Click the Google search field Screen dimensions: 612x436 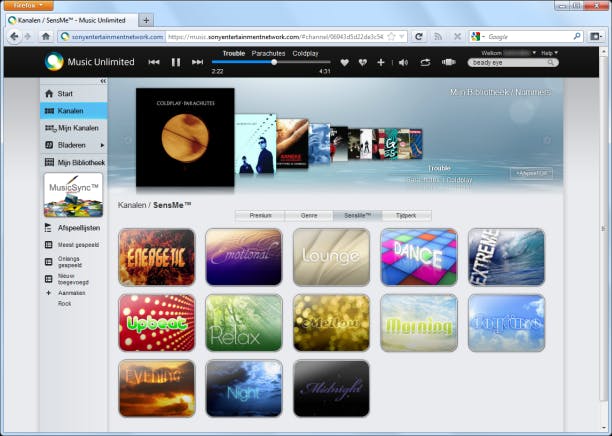tap(528, 37)
